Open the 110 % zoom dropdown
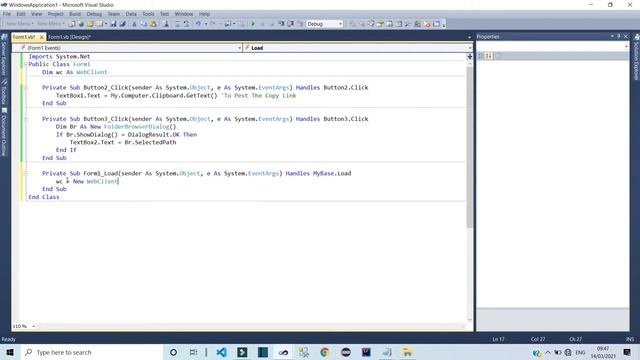Screen dimensions: 640x360 (x=33, y=326)
